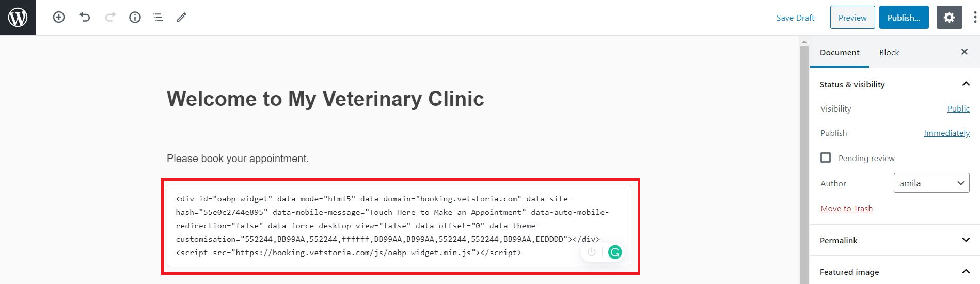This screenshot has height=284, width=980.
Task: Click the Publish button
Action: pos(904,18)
